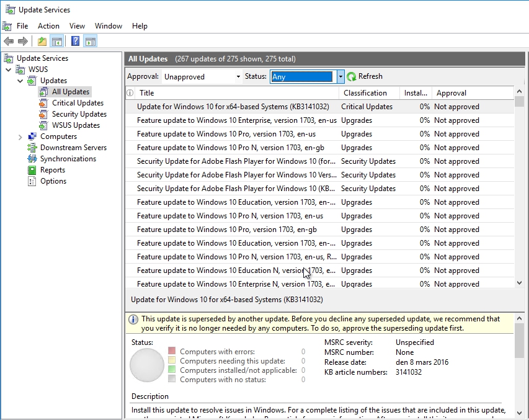The height and width of the screenshot is (420, 529).
Task: Toggle the Show/Hide Console Tree button
Action: pyautogui.click(x=57, y=42)
